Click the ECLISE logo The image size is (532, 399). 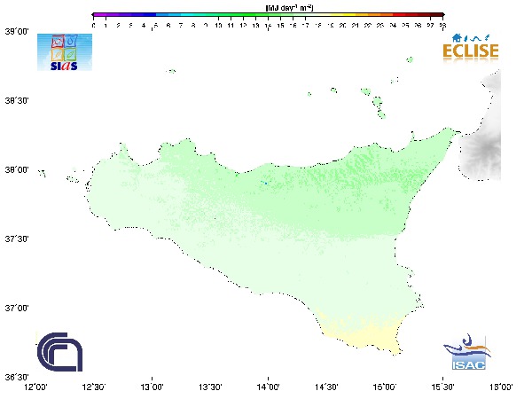pos(471,48)
